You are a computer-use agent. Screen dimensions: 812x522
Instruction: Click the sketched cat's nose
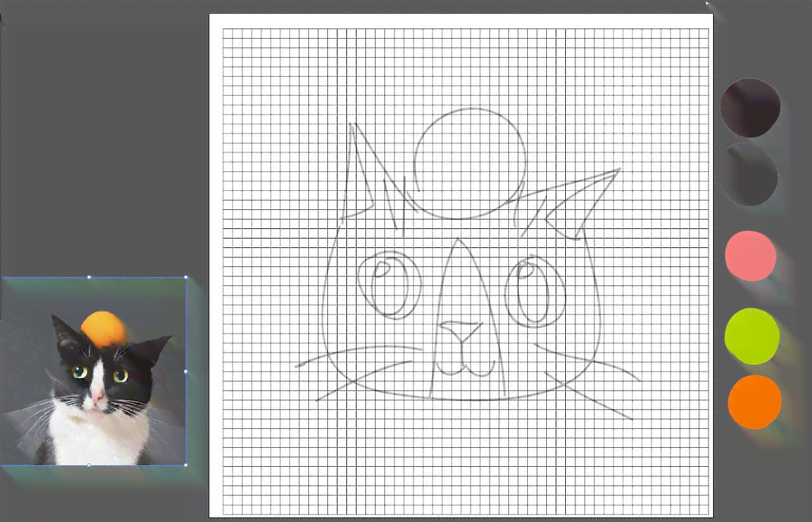point(461,331)
